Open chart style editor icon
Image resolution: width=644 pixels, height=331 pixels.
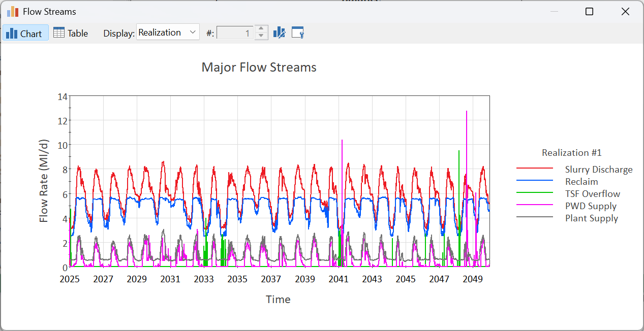280,33
